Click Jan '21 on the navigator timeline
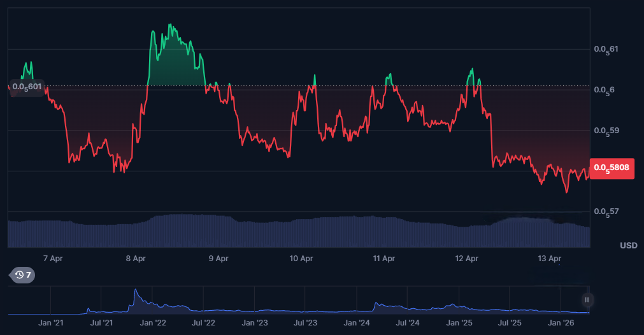 51,324
